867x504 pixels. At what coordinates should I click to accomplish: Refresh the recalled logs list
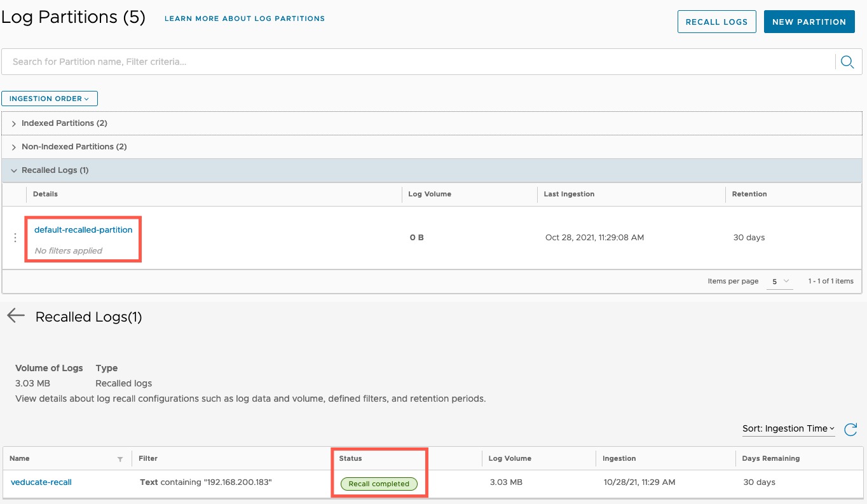[x=850, y=429]
